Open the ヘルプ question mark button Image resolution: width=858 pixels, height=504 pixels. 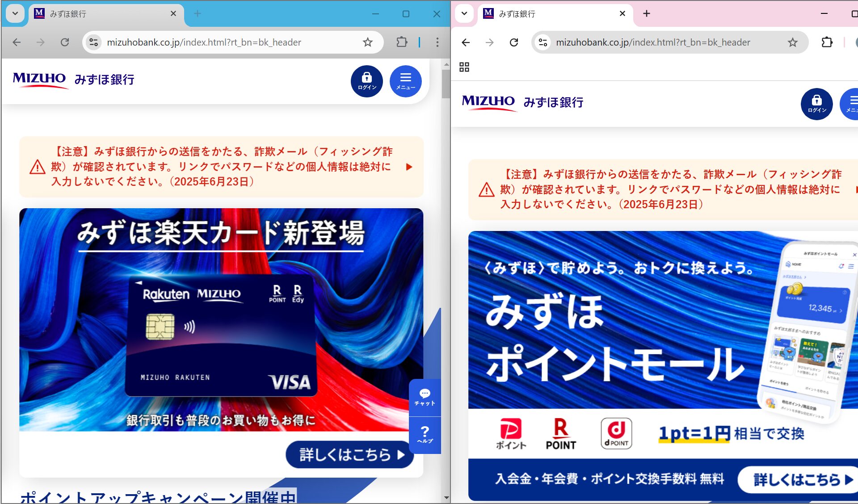pyautogui.click(x=425, y=435)
